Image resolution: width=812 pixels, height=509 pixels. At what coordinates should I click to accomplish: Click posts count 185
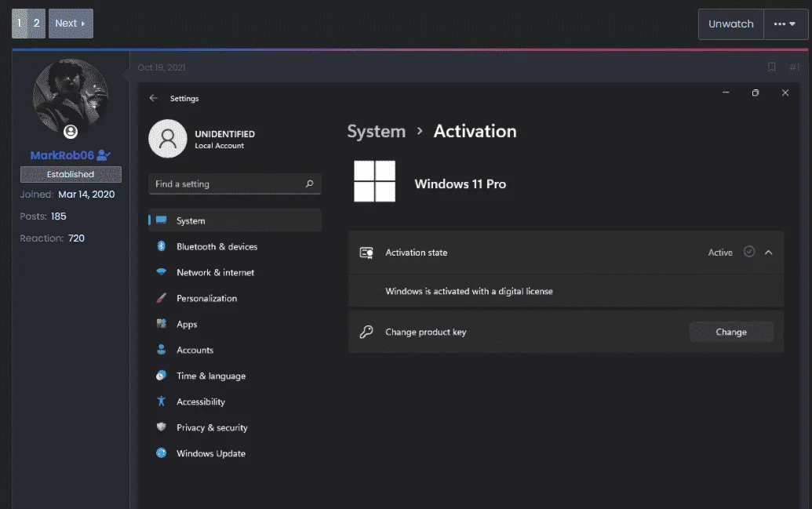(59, 216)
